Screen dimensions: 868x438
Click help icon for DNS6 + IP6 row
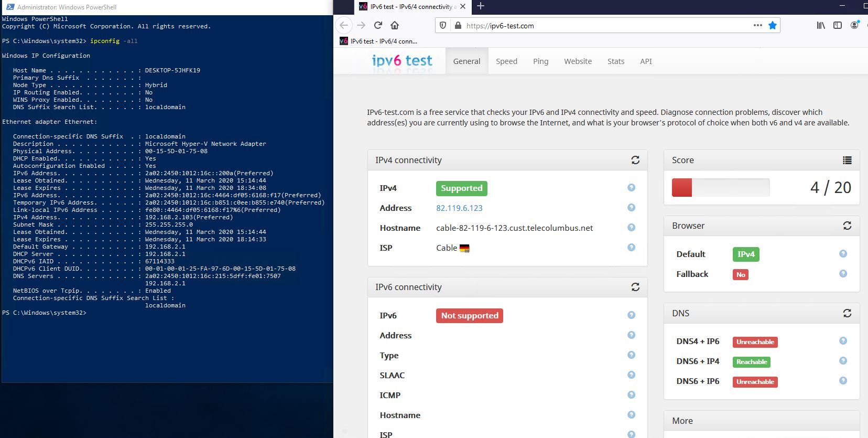point(843,381)
